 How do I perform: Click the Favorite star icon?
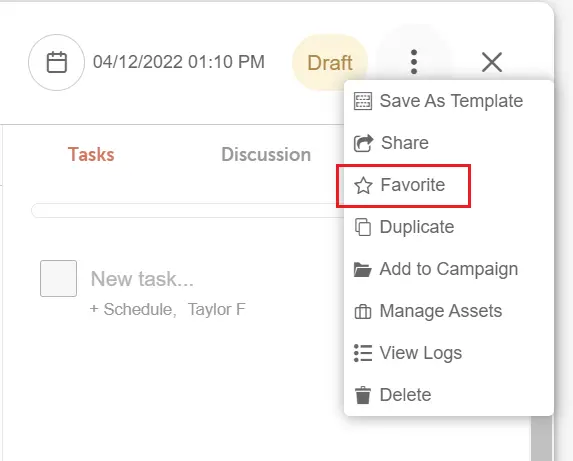363,185
